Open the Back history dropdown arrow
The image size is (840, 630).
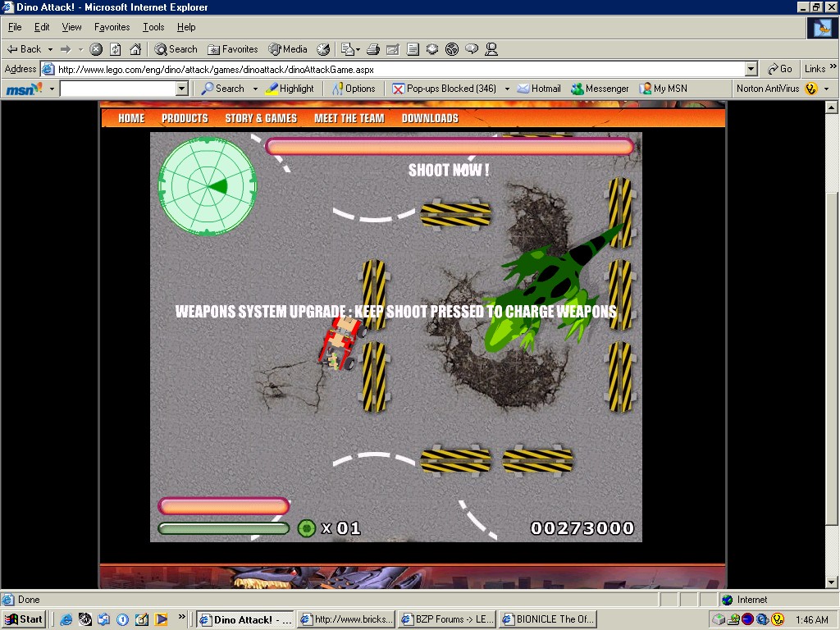click(50, 49)
